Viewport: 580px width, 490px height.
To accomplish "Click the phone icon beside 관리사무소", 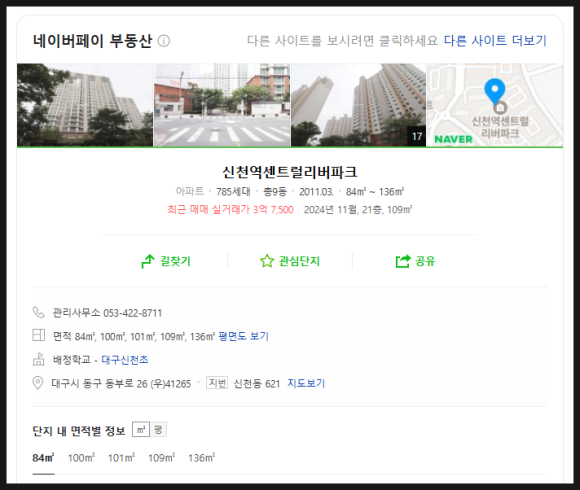I will (38, 312).
